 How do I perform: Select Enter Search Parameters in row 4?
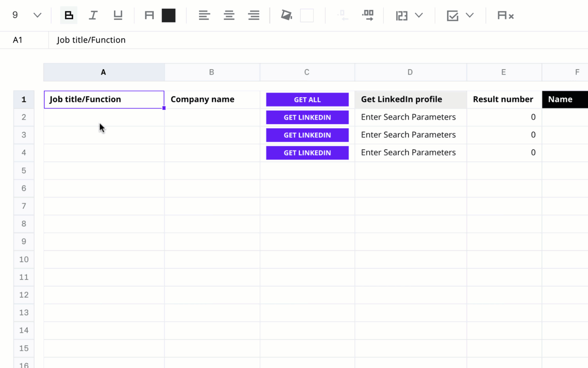coord(410,153)
